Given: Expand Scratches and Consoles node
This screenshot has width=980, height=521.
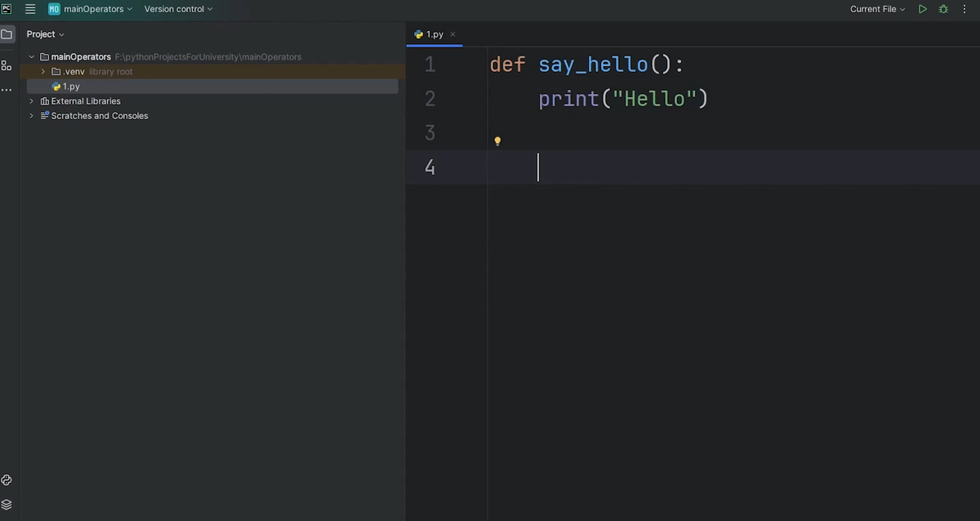Looking at the screenshot, I should [32, 116].
